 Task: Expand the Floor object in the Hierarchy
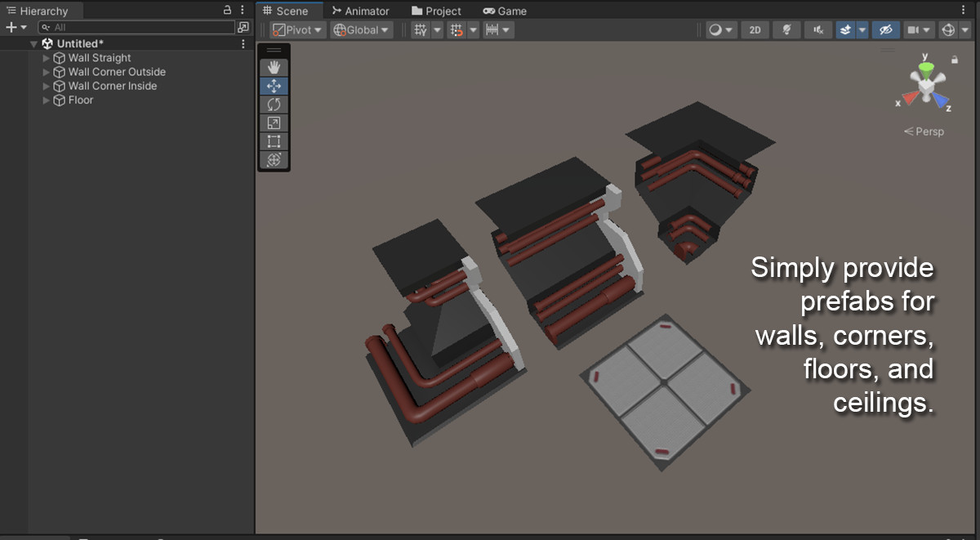(x=46, y=100)
